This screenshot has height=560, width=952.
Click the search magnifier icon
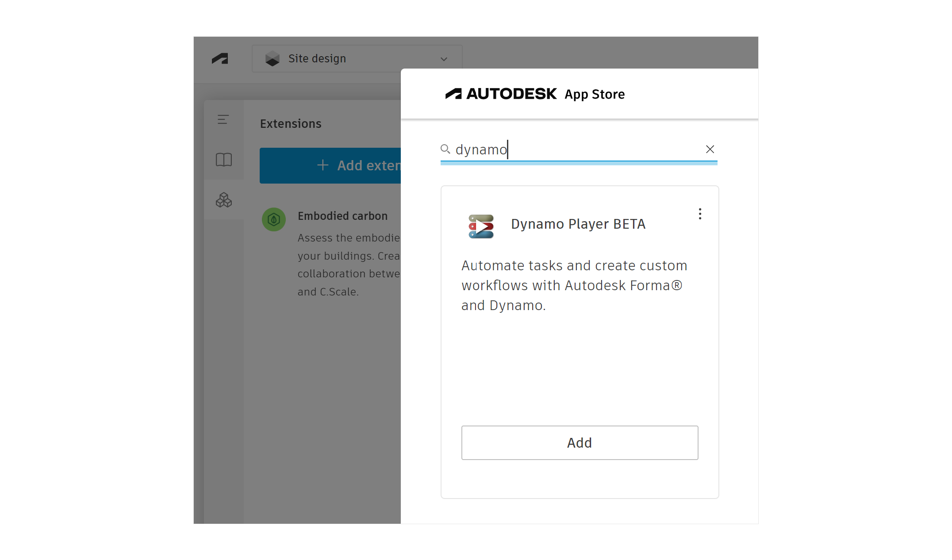click(445, 149)
